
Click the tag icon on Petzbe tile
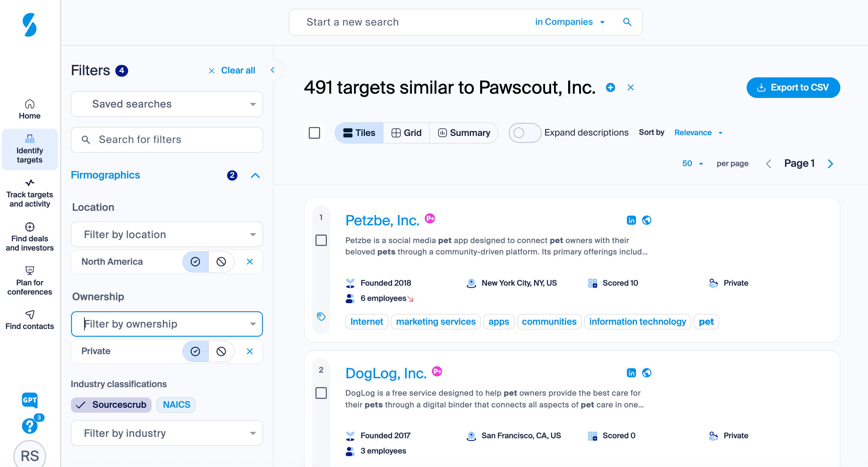tap(321, 317)
